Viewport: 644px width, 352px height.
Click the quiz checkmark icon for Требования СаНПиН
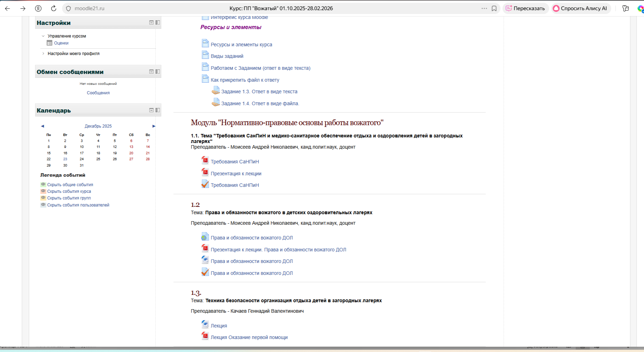205,184
